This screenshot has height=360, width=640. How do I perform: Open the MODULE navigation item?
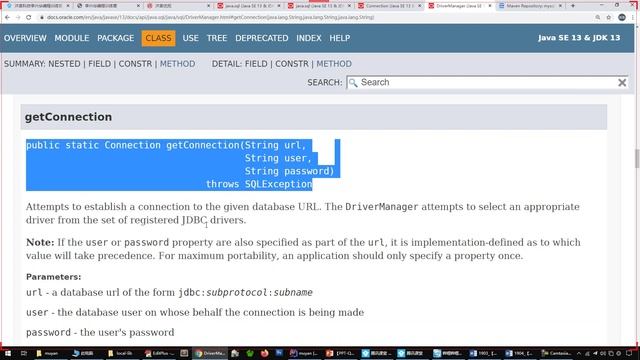(72, 38)
